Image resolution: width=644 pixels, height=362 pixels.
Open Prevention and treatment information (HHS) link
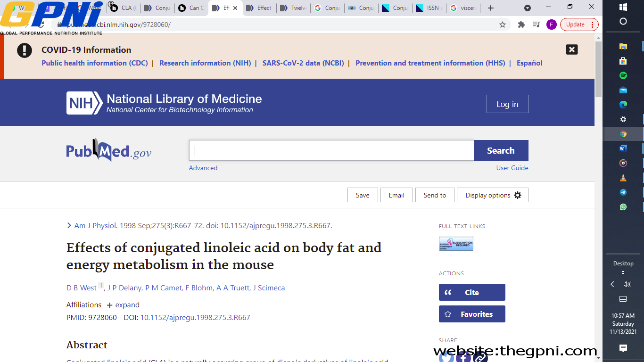click(430, 63)
